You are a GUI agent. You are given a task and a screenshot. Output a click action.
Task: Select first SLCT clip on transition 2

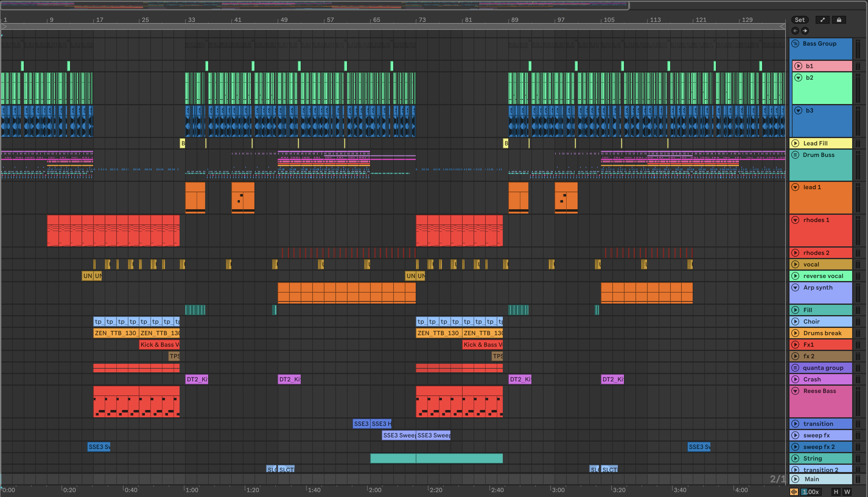pos(286,469)
